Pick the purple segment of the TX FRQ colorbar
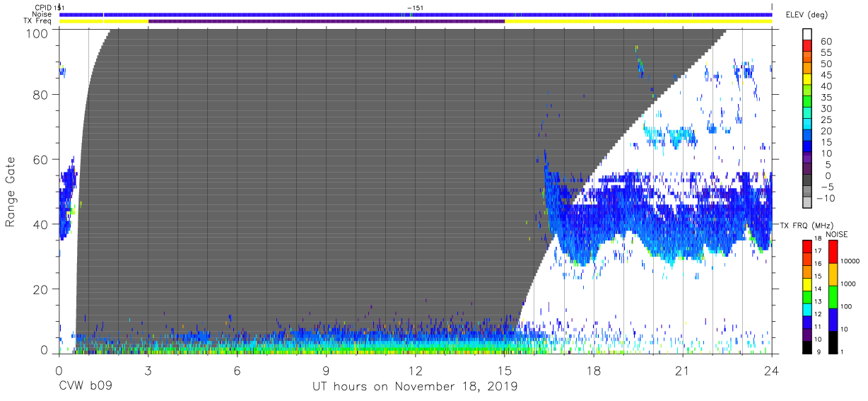Viewport: 868px width, 401px height. pos(807,335)
